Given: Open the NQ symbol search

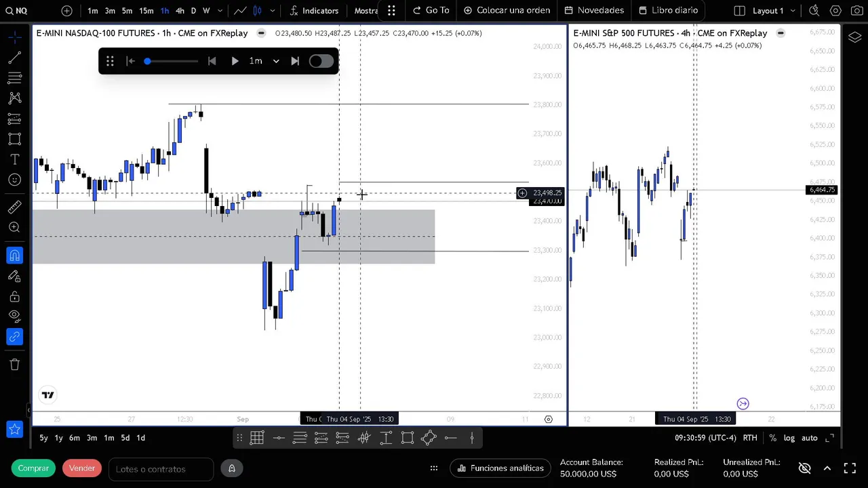Looking at the screenshot, I should [x=15, y=10].
